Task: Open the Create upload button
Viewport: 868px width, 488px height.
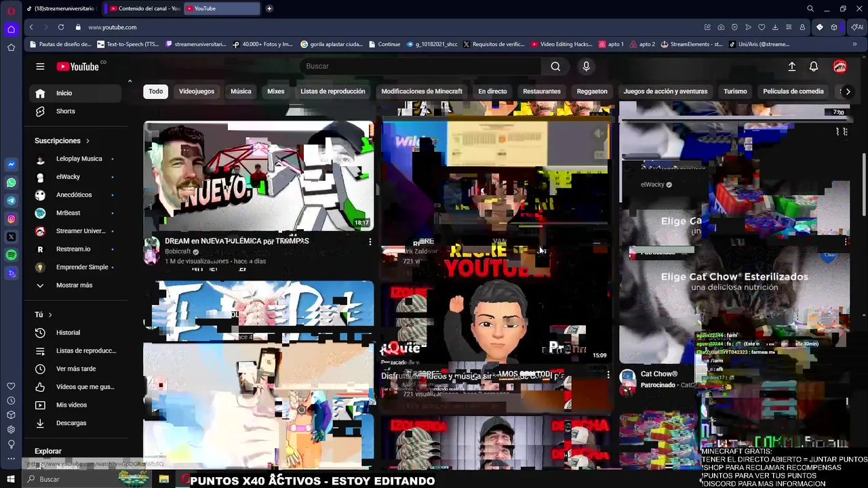Action: coord(791,66)
